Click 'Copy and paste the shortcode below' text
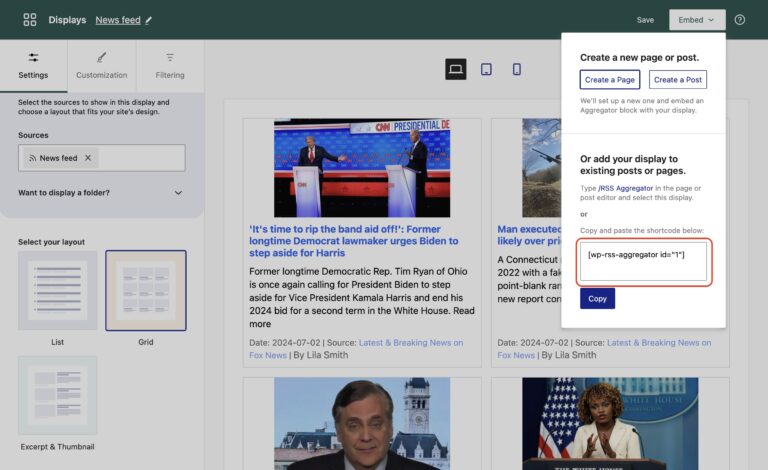 pyautogui.click(x=642, y=230)
